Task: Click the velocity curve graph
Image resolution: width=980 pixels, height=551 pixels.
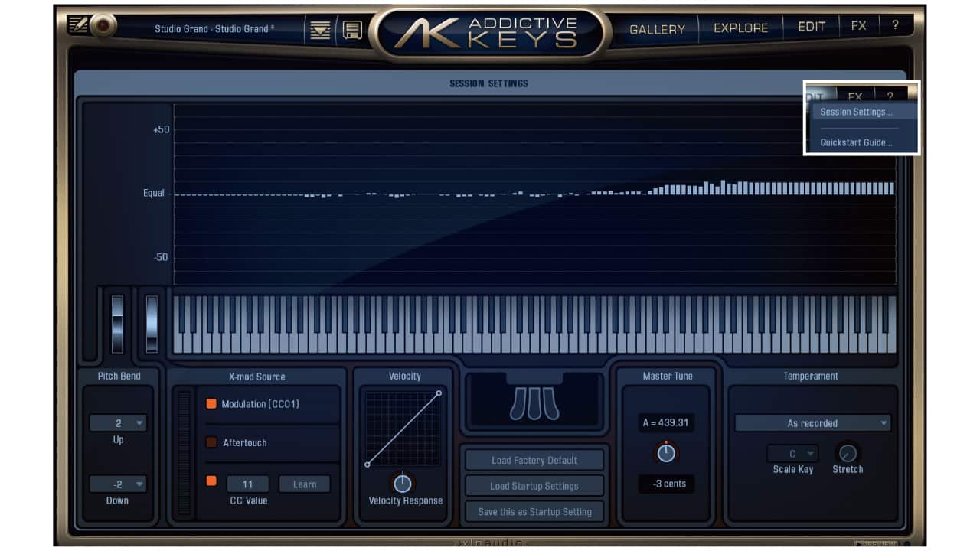Action: coord(403,429)
